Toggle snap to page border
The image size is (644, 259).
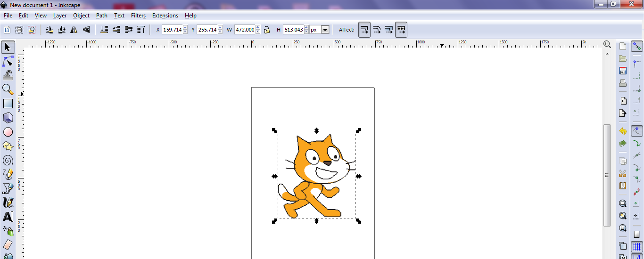pos(637,235)
